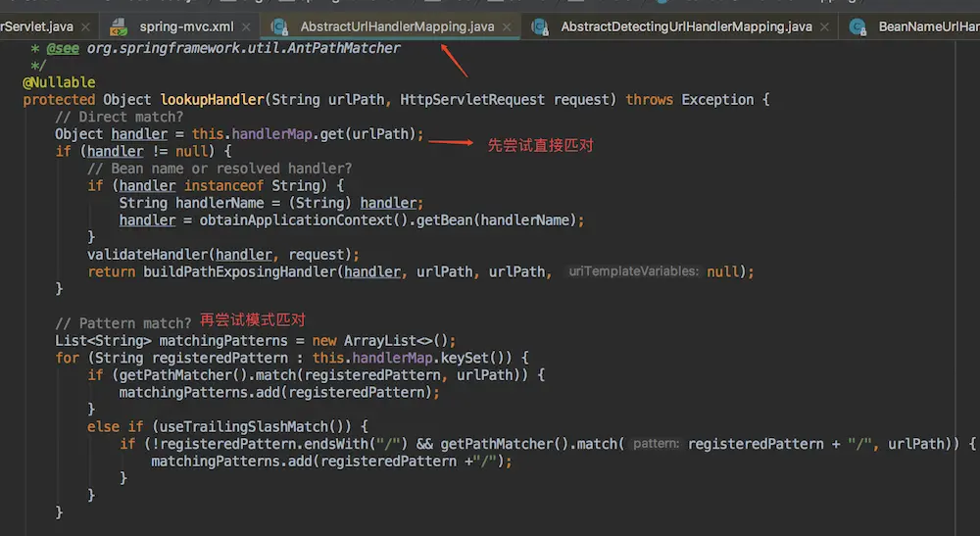Click the @Nullable annotation
The image size is (980, 536).
(59, 82)
